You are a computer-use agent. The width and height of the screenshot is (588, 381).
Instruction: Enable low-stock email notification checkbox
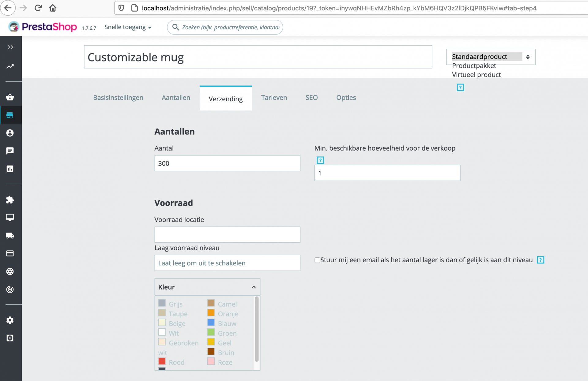pos(317,260)
